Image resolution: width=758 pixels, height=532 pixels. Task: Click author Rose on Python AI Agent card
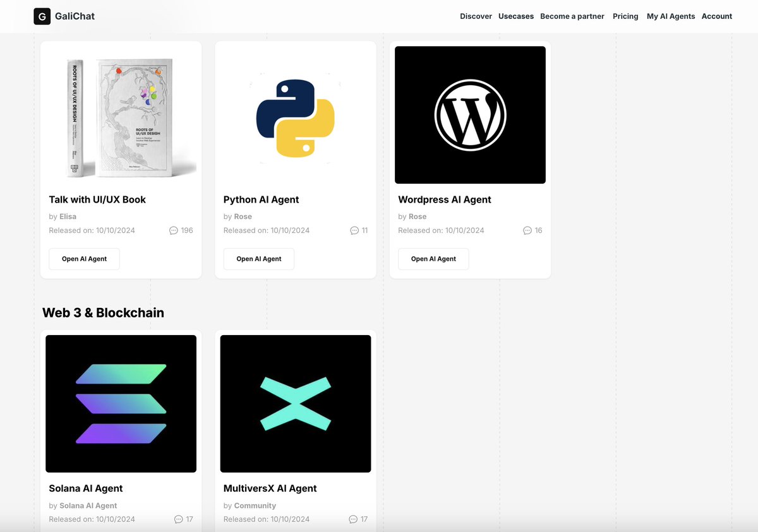pos(243,216)
